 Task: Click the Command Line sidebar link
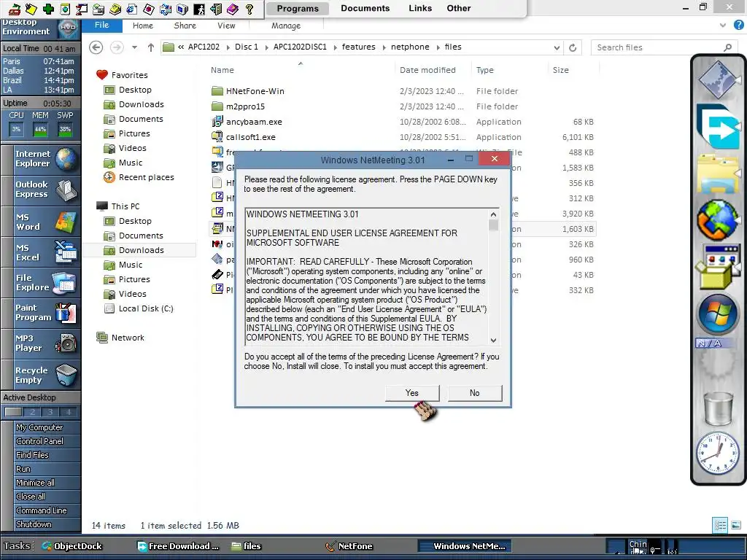(42, 510)
